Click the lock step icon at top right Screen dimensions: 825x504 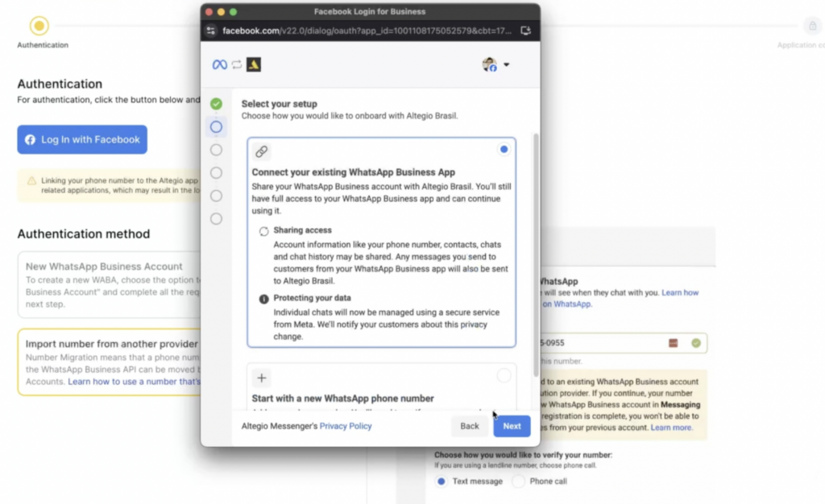812,26
